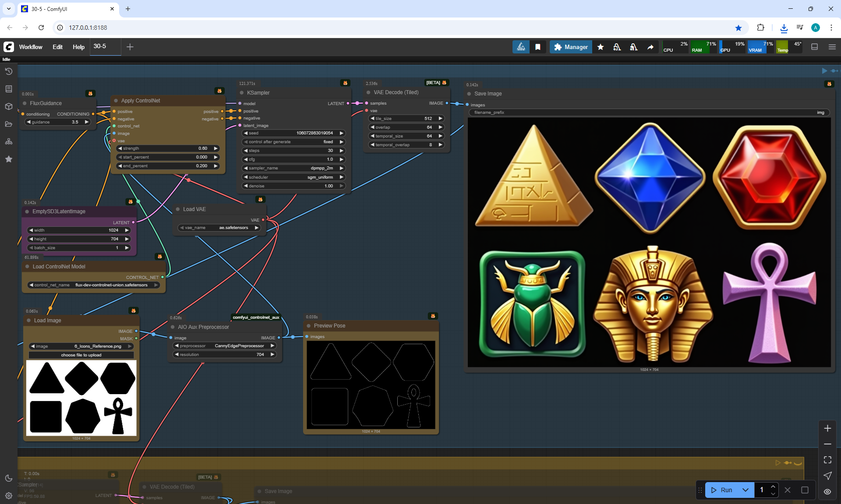Adjust the ControlNet strength slider
Viewport: 841px width, 504px height.
click(168, 148)
